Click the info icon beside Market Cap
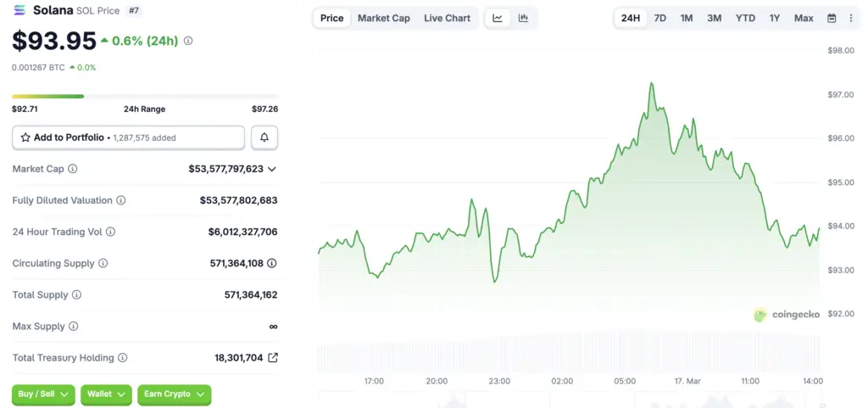 (x=72, y=169)
